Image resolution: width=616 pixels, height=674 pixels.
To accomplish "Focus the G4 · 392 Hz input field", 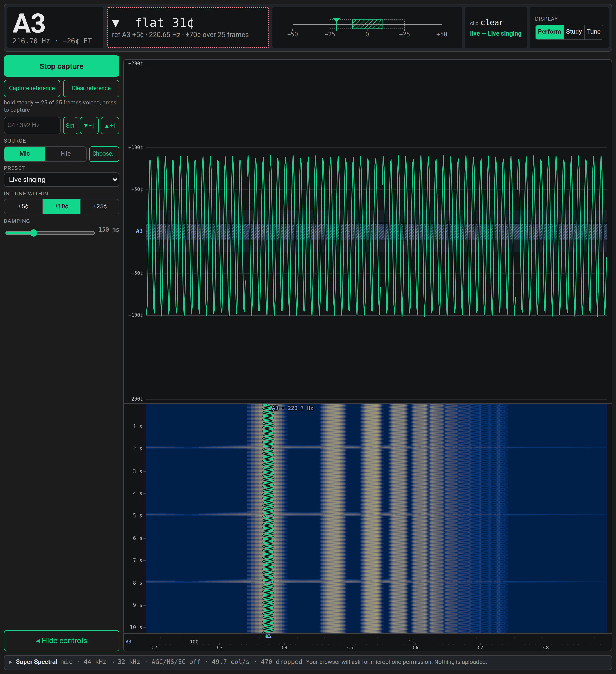I will pos(32,125).
